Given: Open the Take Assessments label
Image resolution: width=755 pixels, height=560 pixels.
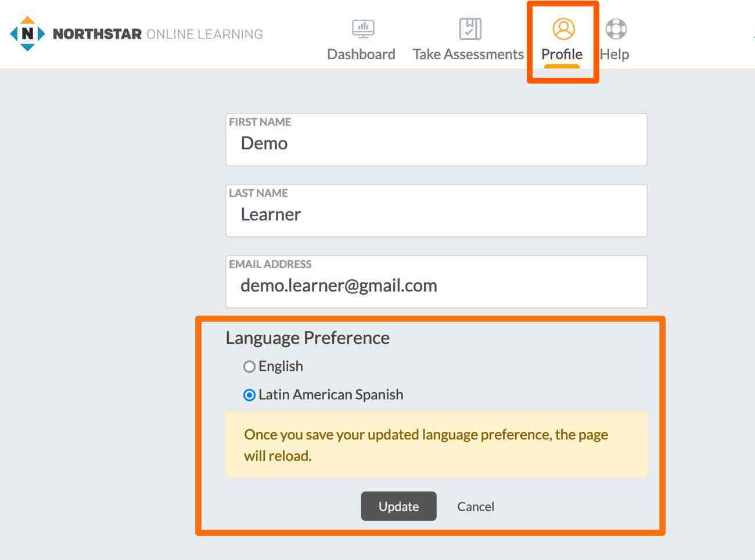Looking at the screenshot, I should coord(468,54).
